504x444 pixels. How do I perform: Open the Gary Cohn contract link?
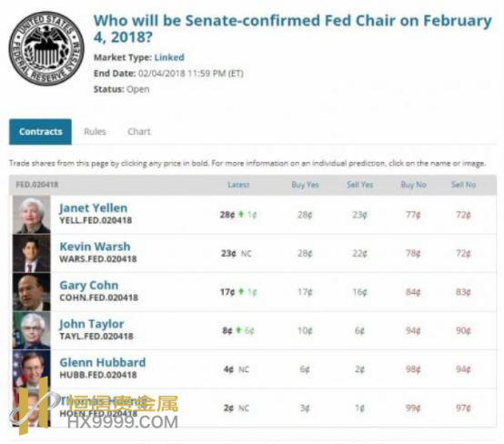click(x=89, y=285)
